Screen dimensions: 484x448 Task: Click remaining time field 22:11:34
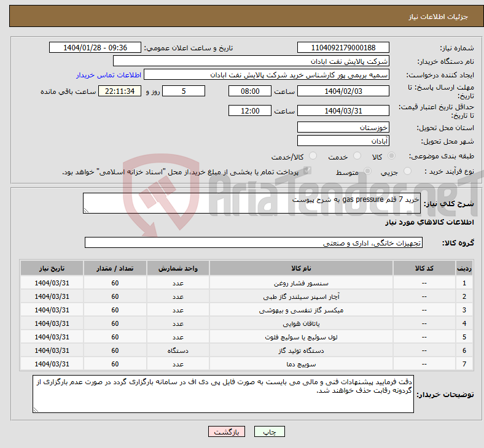(x=120, y=91)
